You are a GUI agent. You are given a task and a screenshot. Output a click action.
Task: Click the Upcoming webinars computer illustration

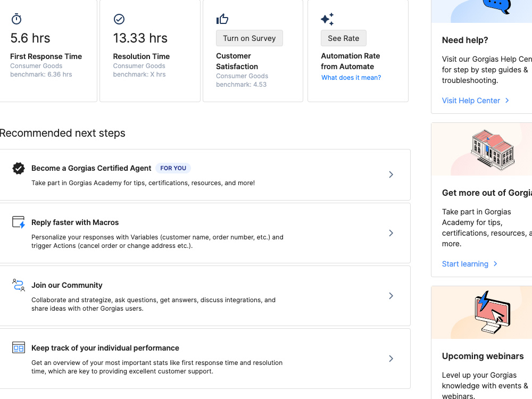pyautogui.click(x=492, y=312)
